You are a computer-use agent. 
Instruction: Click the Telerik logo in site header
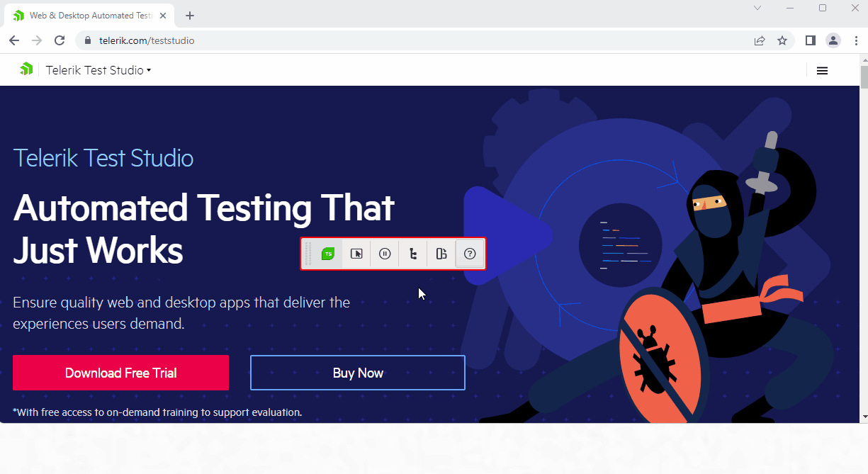pos(26,69)
